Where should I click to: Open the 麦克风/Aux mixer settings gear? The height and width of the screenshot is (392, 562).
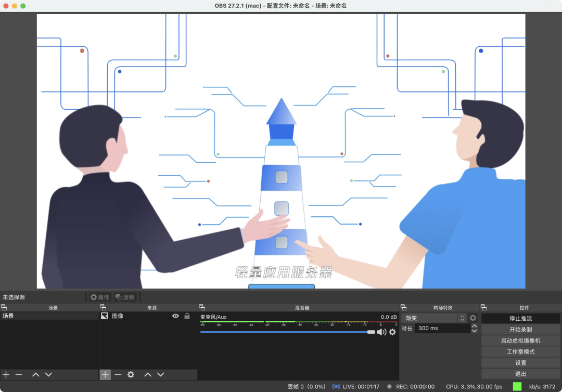click(x=392, y=332)
